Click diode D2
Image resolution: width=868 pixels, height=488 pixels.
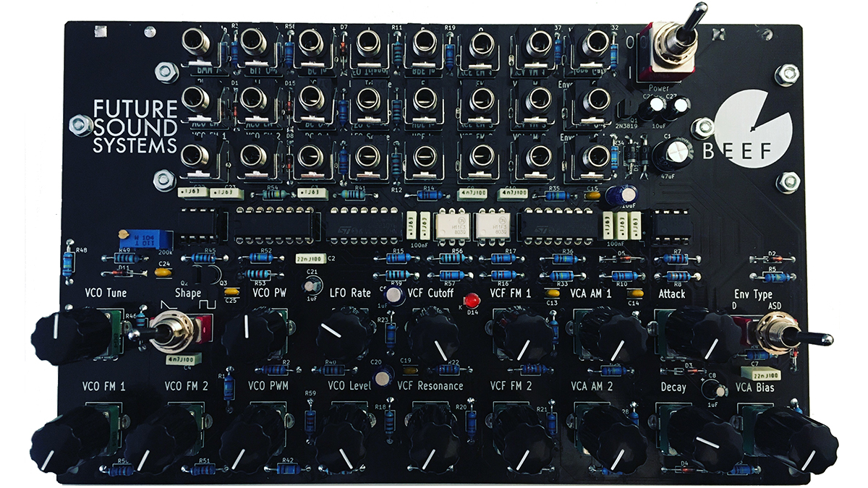pyautogui.click(x=772, y=259)
